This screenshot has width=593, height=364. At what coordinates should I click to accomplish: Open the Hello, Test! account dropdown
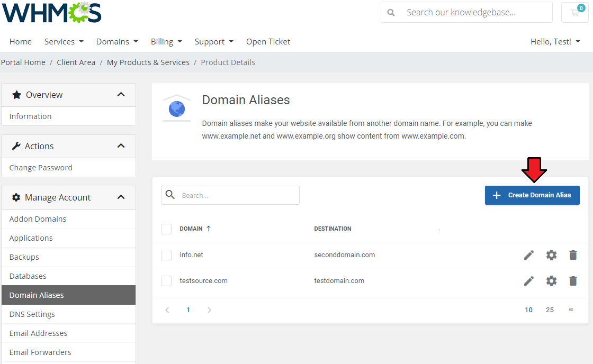click(555, 42)
